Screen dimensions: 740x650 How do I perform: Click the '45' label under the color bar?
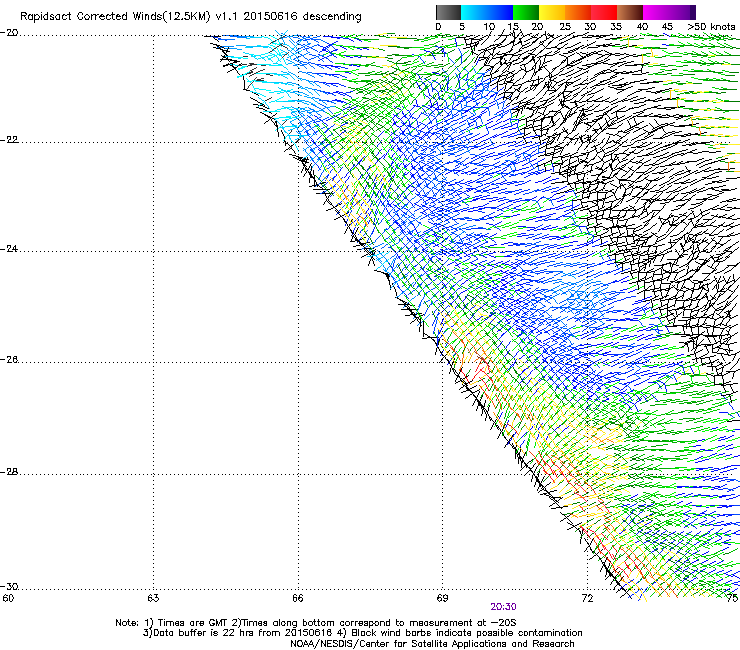tap(667, 27)
